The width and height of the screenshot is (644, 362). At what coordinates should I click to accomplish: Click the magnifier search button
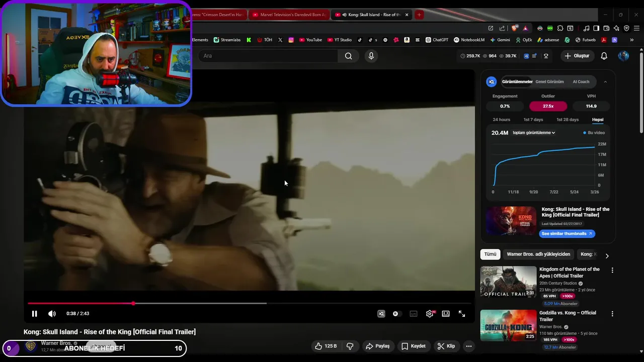pos(348,56)
